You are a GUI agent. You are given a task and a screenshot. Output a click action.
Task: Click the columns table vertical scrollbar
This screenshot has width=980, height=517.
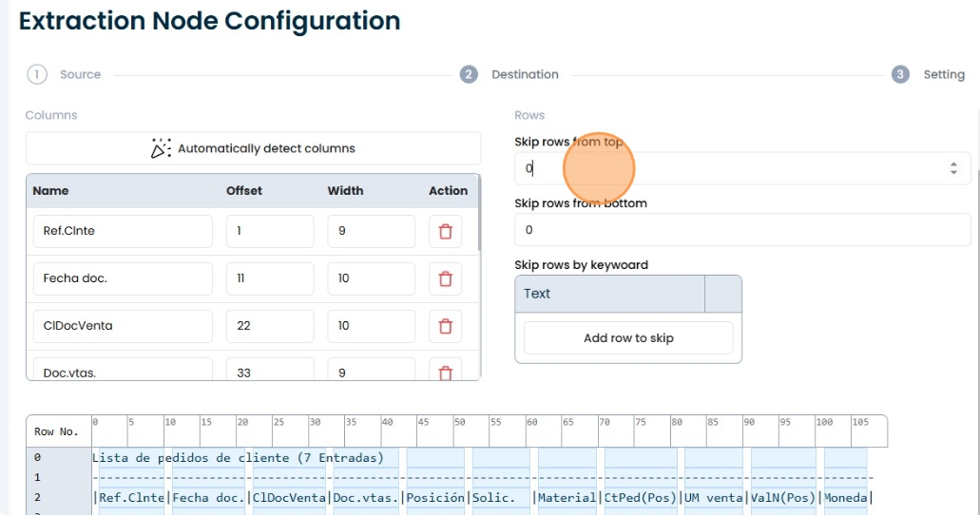coord(479,213)
